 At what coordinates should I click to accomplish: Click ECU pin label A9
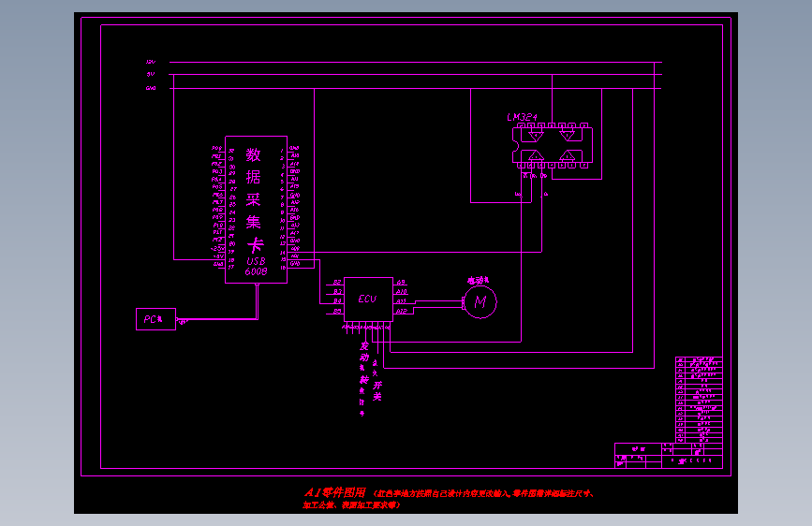click(401, 283)
